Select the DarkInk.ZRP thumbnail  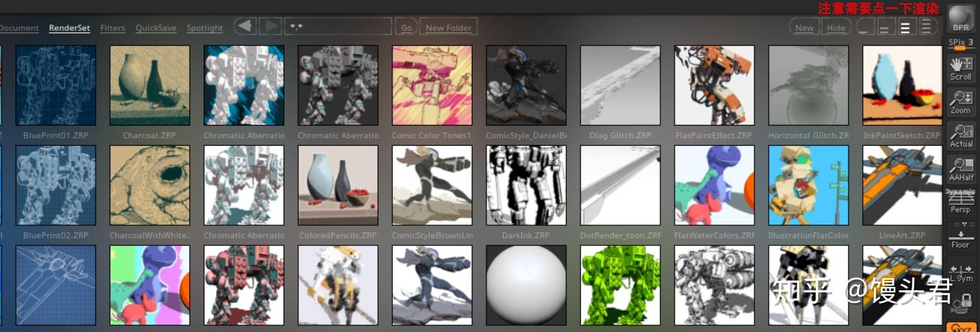point(526,185)
